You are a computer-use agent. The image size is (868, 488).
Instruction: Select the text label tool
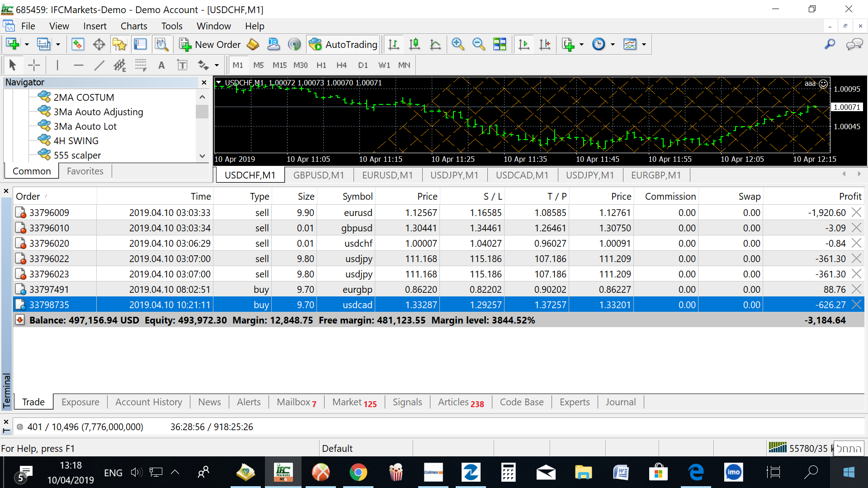[x=182, y=65]
